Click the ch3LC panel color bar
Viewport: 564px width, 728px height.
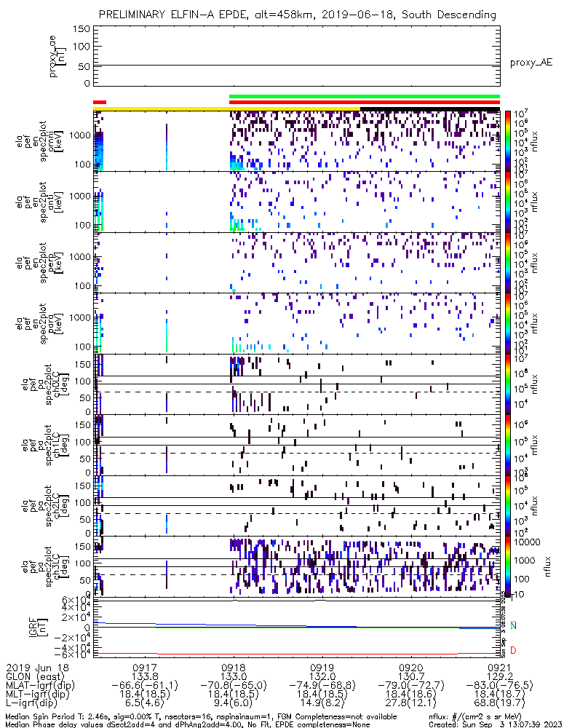click(508, 566)
